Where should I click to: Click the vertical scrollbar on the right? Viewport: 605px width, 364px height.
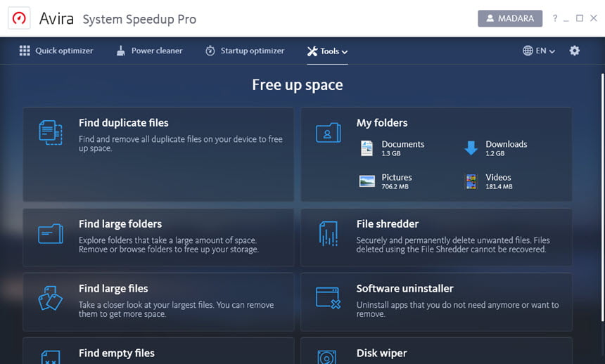click(x=602, y=197)
